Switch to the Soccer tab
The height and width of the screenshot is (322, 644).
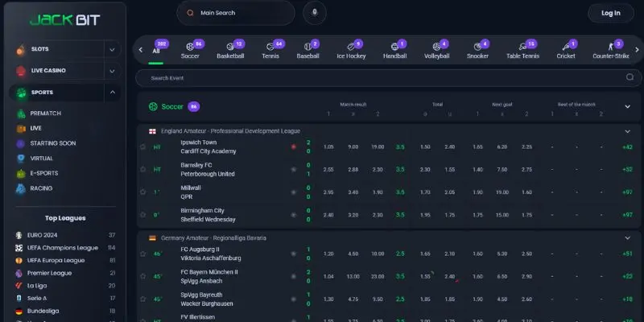point(190,51)
